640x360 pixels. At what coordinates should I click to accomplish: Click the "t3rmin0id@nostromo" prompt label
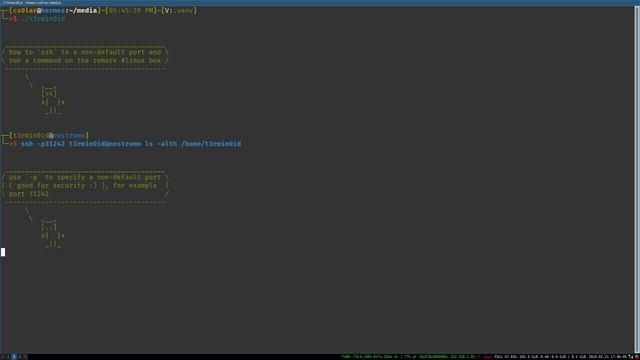tap(49, 135)
